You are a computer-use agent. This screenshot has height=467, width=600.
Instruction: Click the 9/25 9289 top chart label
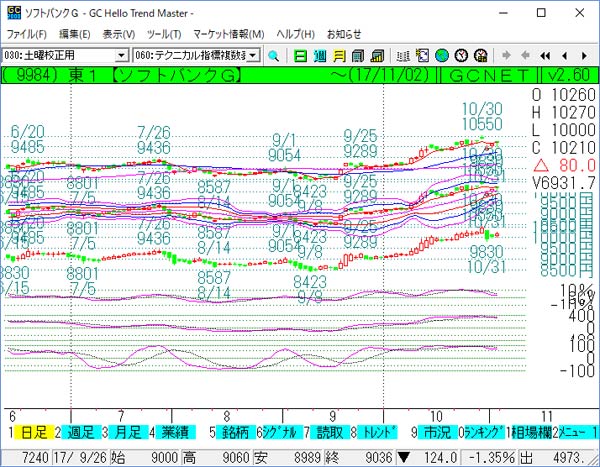(360, 144)
